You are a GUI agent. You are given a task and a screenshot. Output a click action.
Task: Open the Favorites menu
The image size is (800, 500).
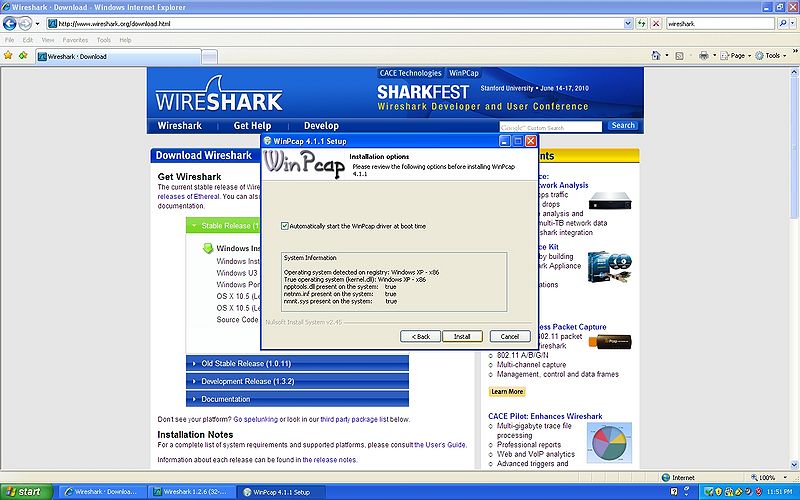click(76, 40)
